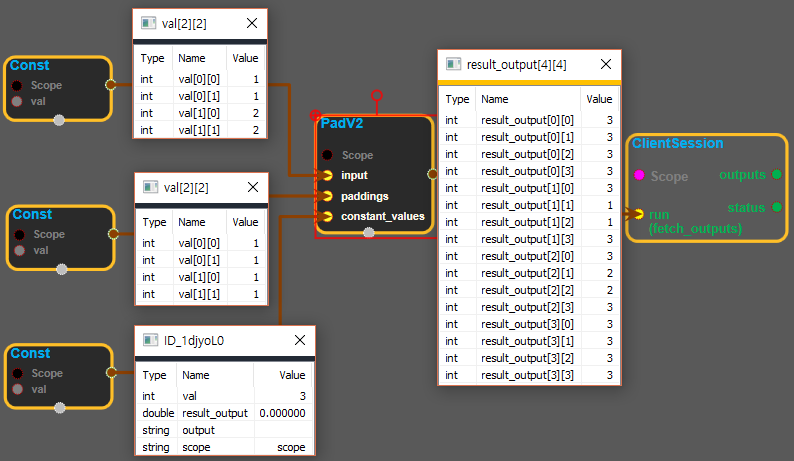
Task: Click the green status port on ClientSession
Action: pyautogui.click(x=776, y=207)
